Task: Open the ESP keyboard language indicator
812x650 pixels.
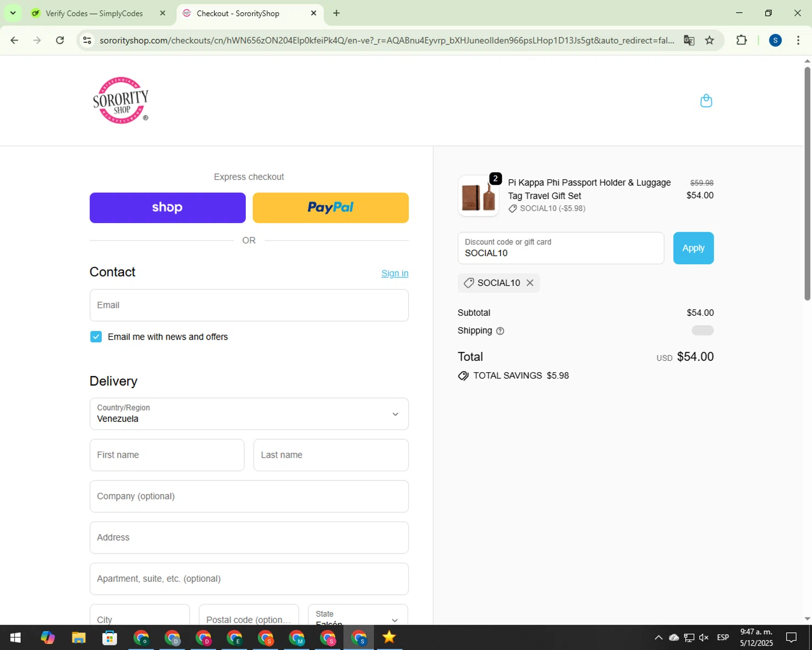Action: coord(723,638)
